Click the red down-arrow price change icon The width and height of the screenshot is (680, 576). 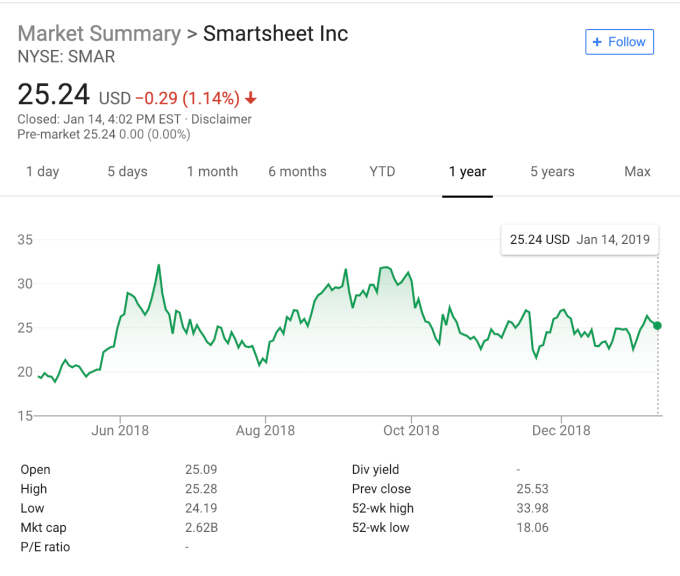tap(250, 98)
